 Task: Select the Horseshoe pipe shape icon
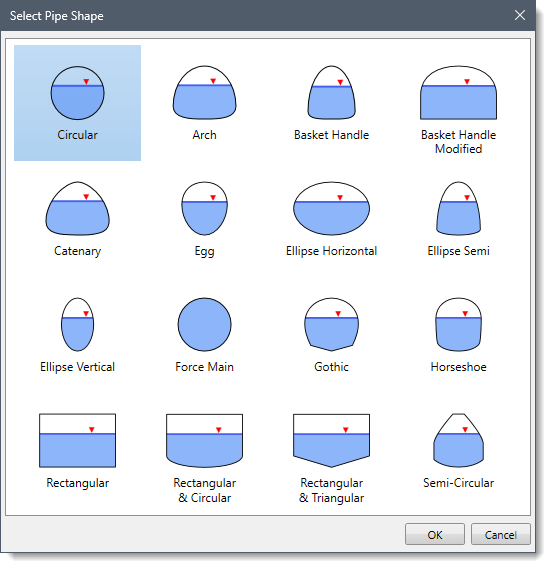459,325
